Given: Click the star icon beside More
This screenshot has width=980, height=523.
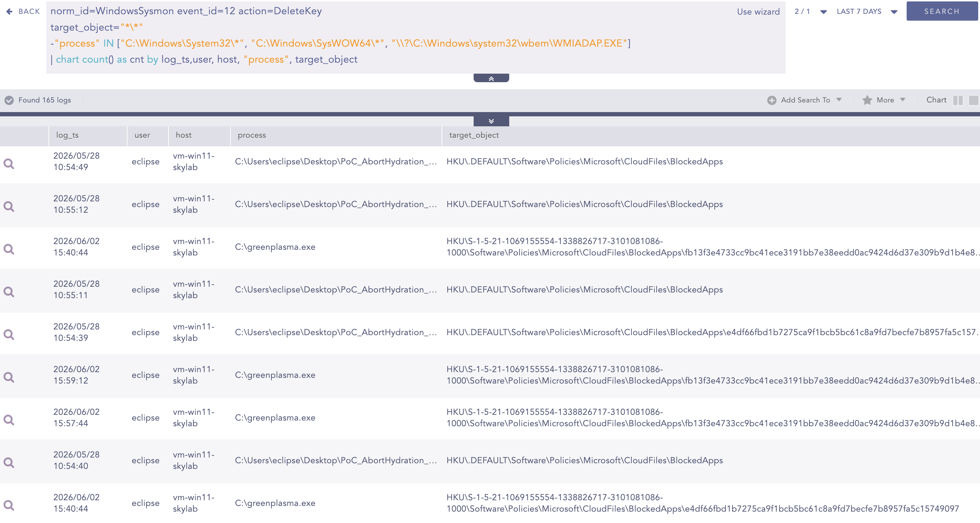Looking at the screenshot, I should click(x=867, y=100).
